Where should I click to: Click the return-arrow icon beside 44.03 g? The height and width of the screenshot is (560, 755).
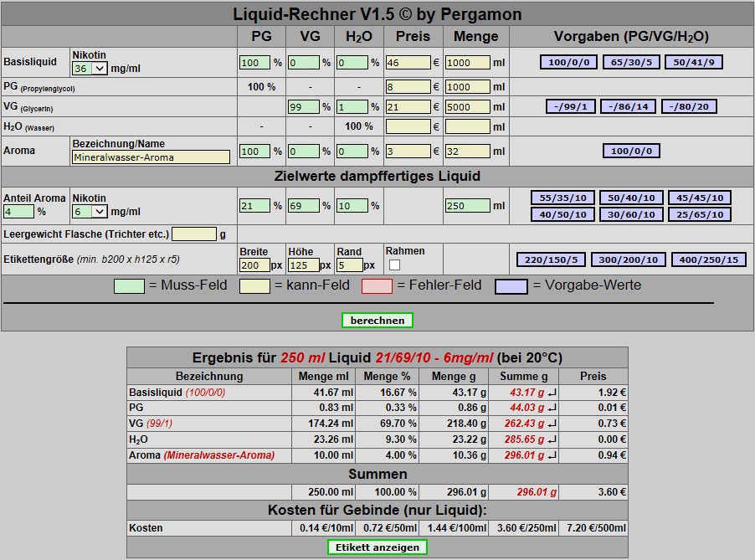pos(552,408)
